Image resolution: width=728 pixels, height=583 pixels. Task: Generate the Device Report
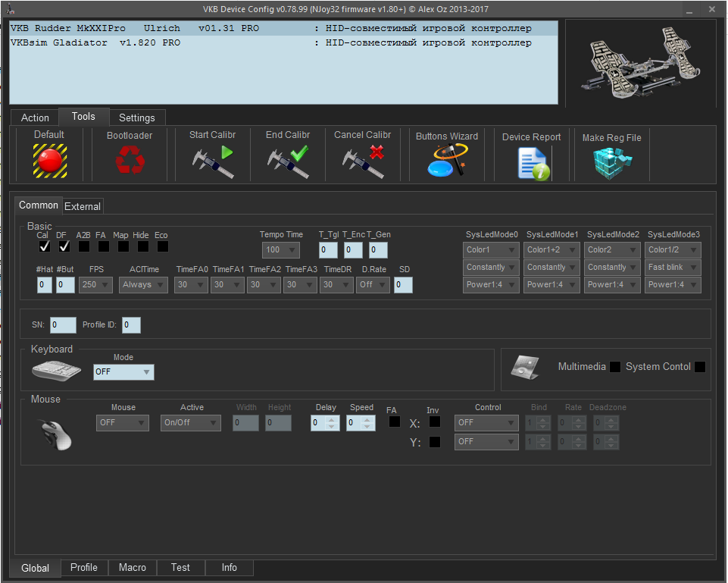[534, 164]
